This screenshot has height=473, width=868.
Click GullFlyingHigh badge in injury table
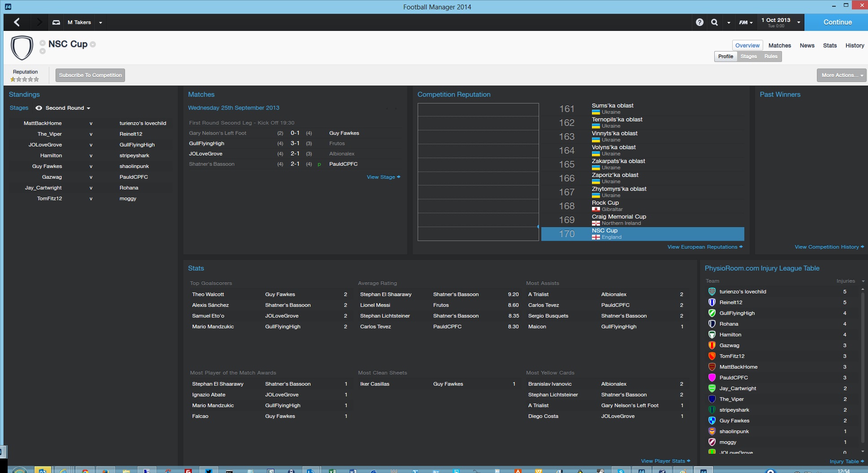pos(712,313)
